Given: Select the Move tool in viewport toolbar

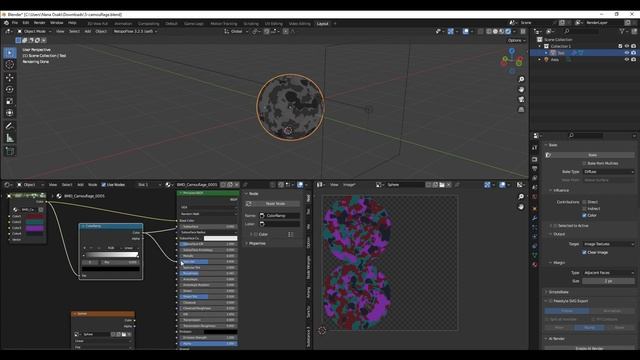Looking at the screenshot, I should tap(10, 78).
